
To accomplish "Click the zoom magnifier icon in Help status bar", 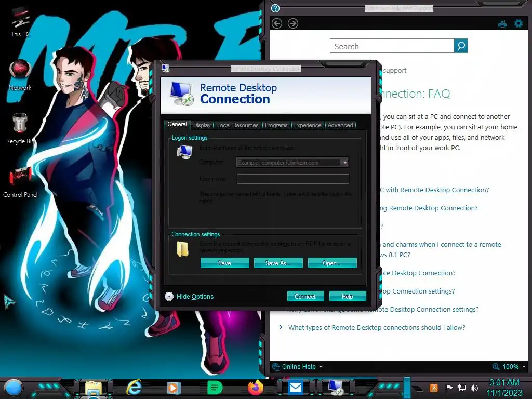I will pyautogui.click(x=496, y=367).
